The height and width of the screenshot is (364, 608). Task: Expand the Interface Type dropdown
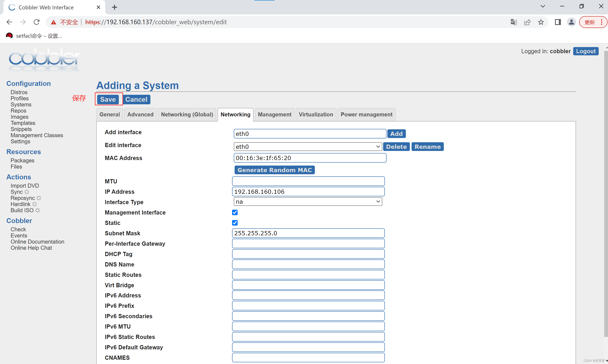coord(308,202)
